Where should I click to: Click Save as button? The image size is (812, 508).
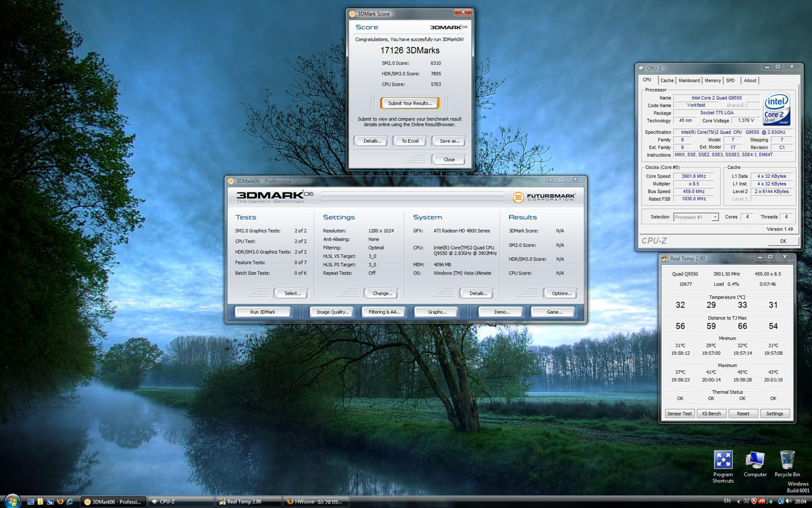(x=449, y=141)
